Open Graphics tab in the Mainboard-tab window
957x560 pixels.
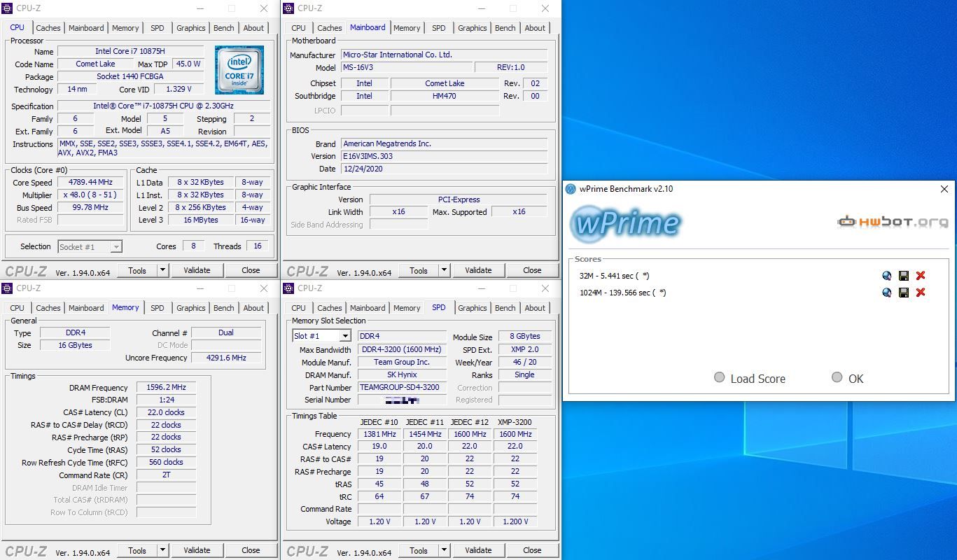tap(473, 28)
